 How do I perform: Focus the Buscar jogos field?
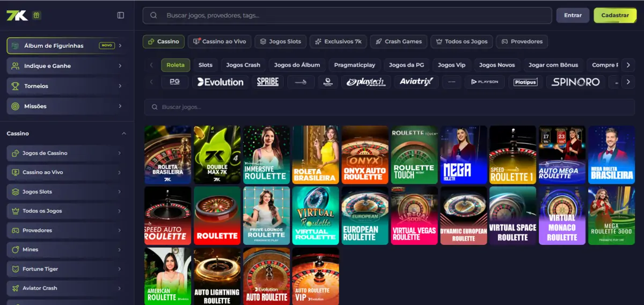point(390,107)
